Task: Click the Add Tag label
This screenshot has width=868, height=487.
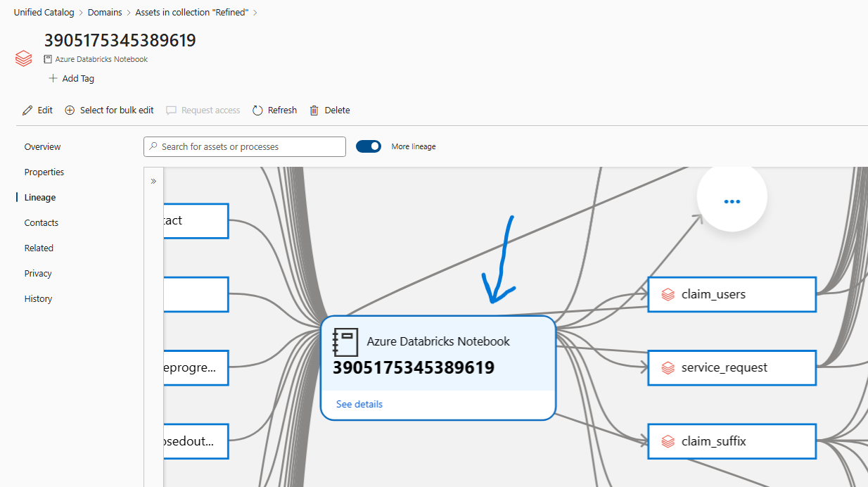Action: [78, 79]
